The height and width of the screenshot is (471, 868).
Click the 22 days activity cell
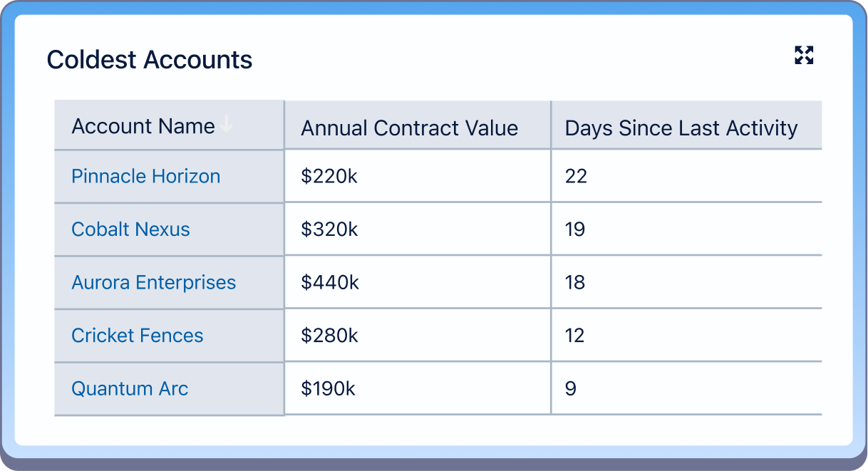tap(576, 176)
